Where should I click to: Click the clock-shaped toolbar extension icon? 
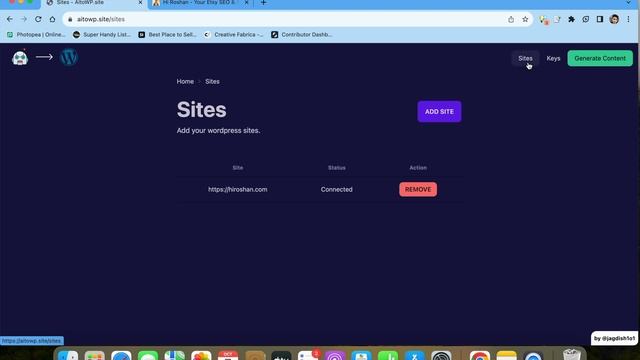(586, 19)
